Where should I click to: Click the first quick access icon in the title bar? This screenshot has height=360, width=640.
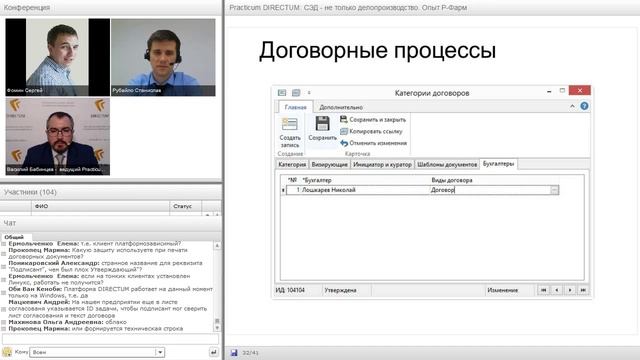click(282, 93)
